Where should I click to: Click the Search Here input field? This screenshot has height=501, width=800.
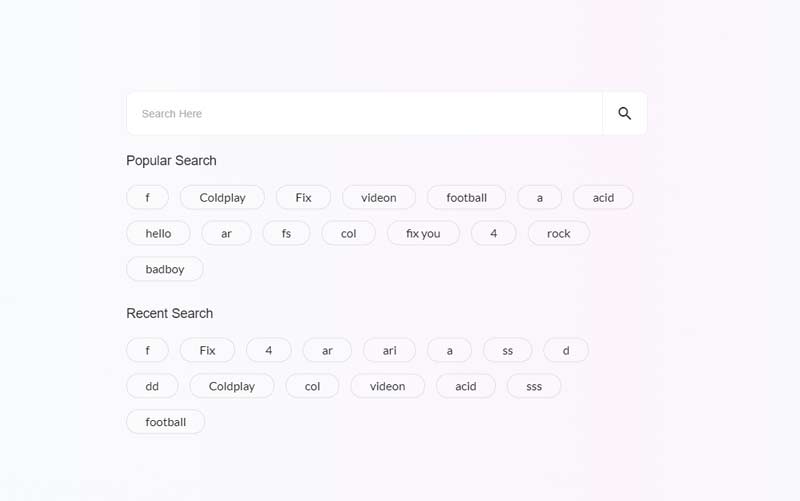[365, 114]
